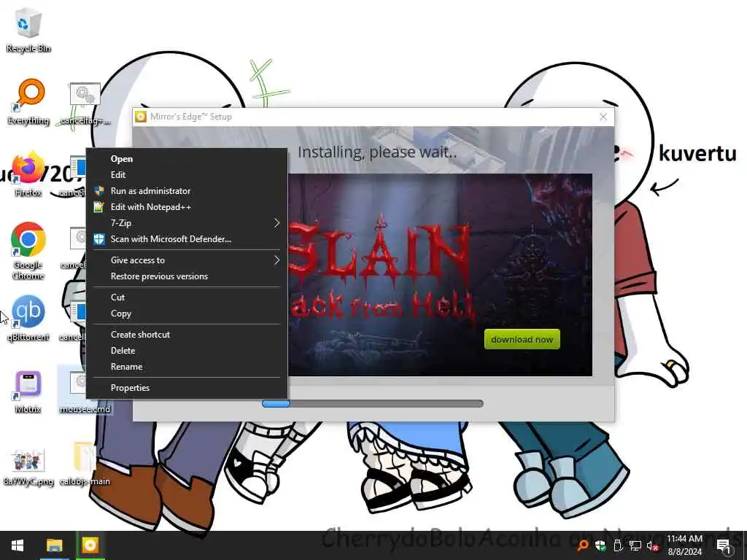Image resolution: width=747 pixels, height=560 pixels.
Task: Choose Cut in the context menu
Action: coord(187,297)
